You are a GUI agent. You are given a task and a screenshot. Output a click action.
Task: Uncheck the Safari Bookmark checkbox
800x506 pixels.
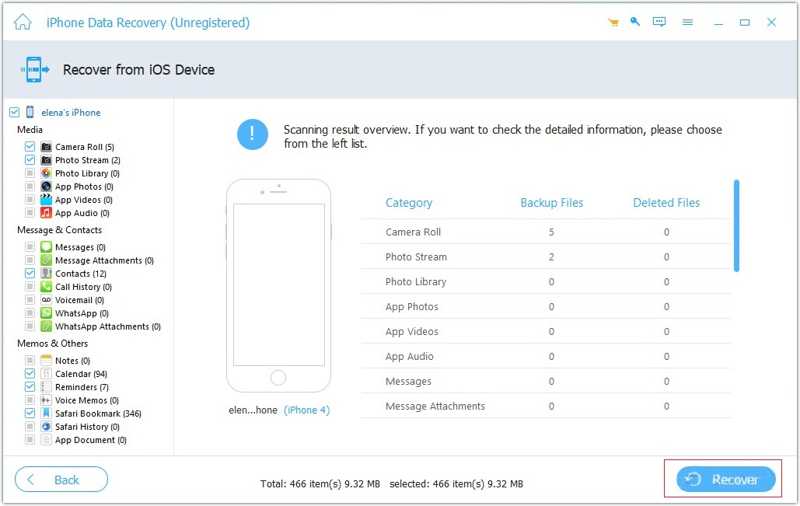tap(30, 414)
